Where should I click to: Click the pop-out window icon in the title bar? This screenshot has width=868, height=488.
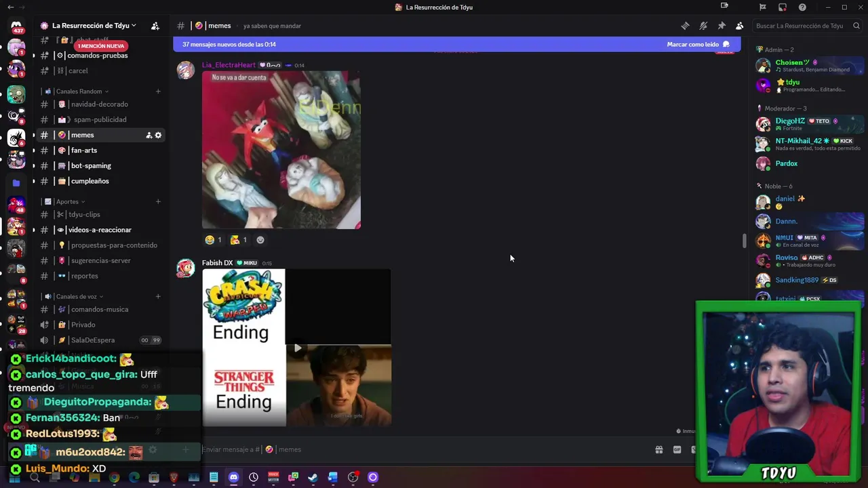tap(724, 6)
